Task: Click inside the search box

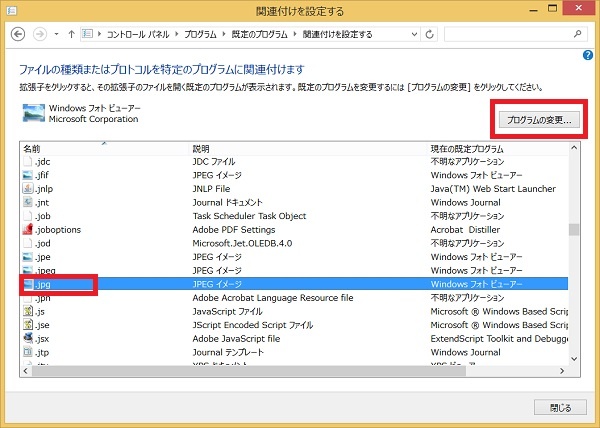Action: tap(508, 34)
